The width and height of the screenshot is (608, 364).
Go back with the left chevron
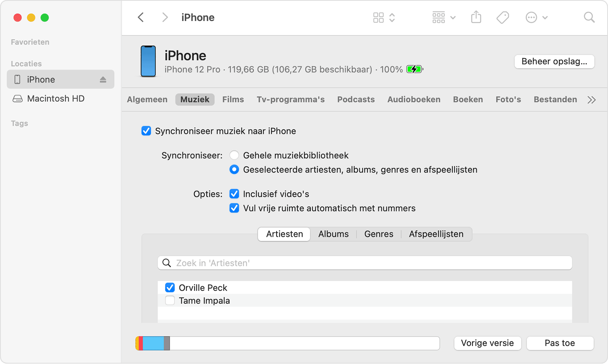point(141,18)
